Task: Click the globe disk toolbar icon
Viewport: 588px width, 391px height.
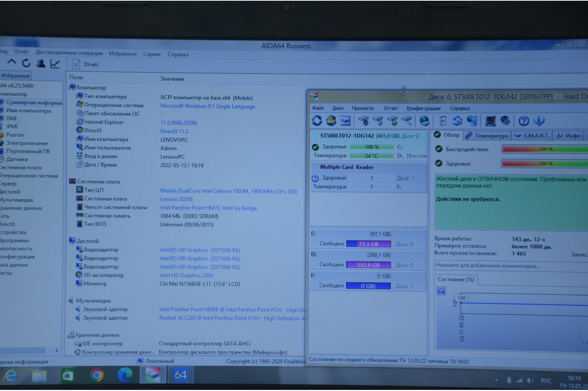Action: click(x=424, y=121)
